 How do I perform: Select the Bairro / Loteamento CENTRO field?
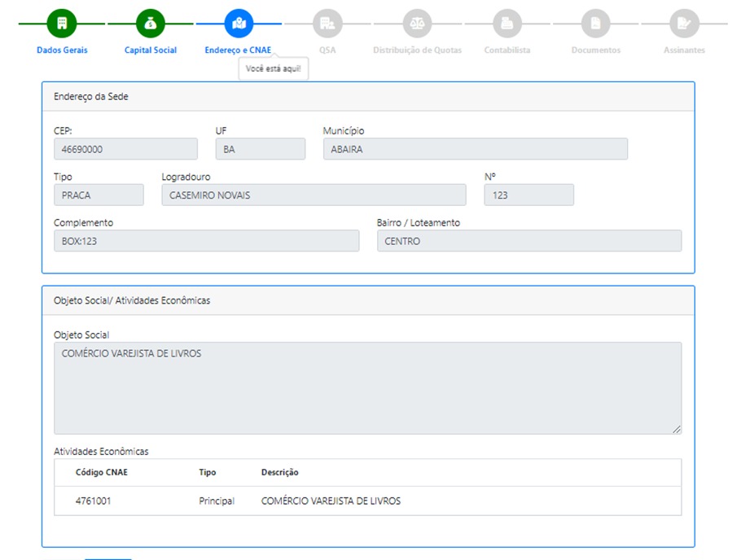tap(529, 241)
